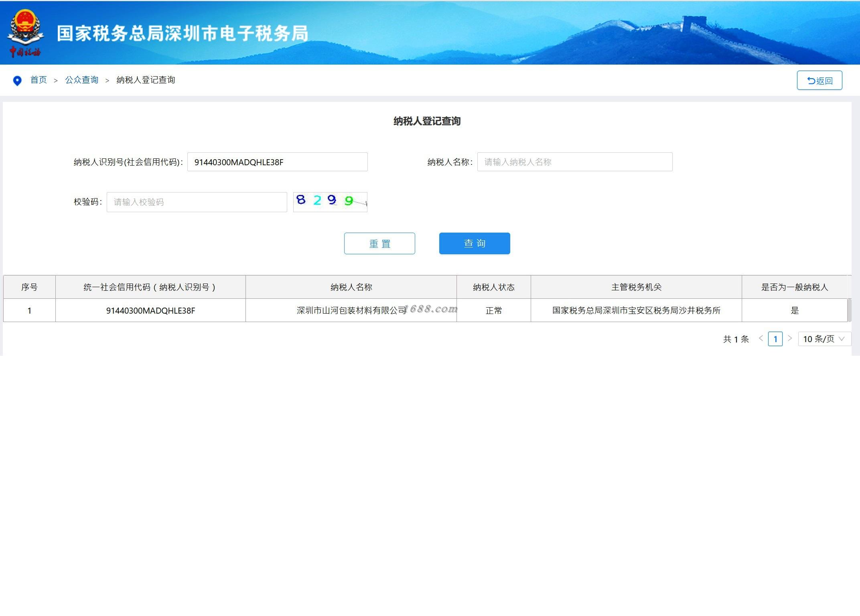Select page 1 in pagination

click(x=775, y=339)
